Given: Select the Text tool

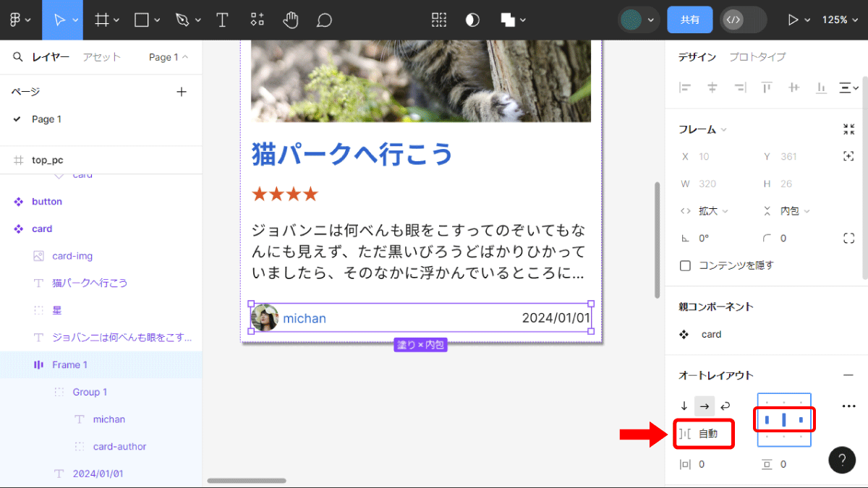Looking at the screenshot, I should coord(222,20).
